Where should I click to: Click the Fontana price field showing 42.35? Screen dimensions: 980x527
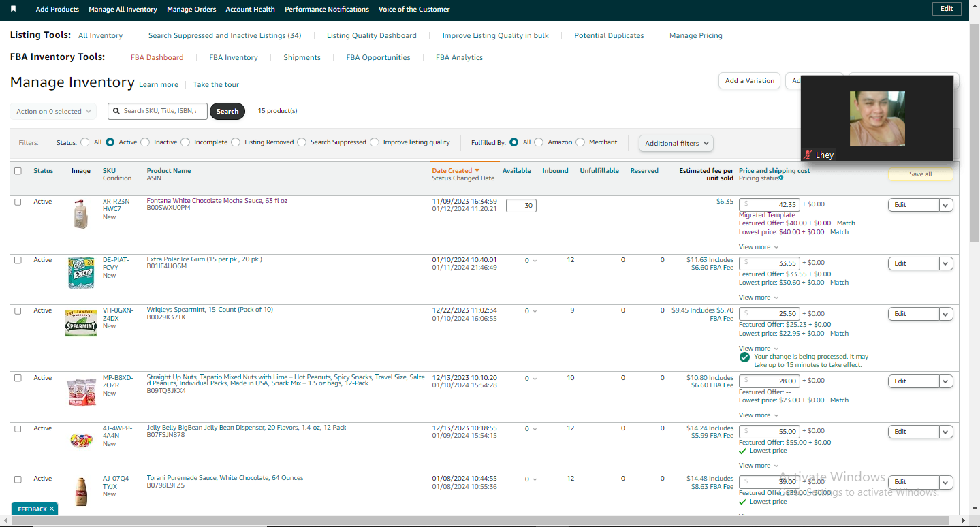[770, 204]
